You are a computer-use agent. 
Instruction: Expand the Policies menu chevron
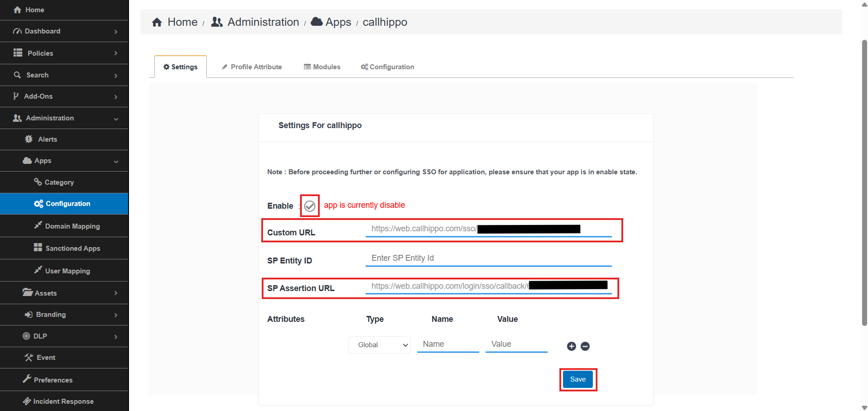[116, 53]
